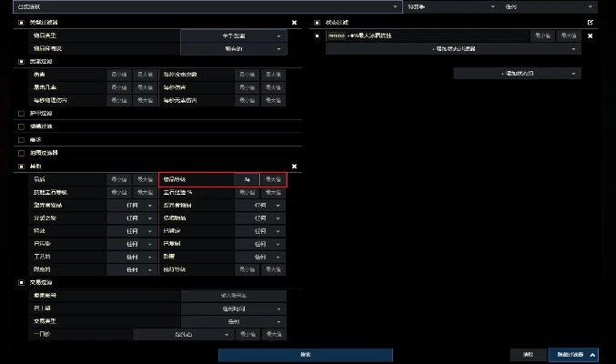Open the 已上架 listing time dropdown
The image size is (616, 364).
(232, 308)
